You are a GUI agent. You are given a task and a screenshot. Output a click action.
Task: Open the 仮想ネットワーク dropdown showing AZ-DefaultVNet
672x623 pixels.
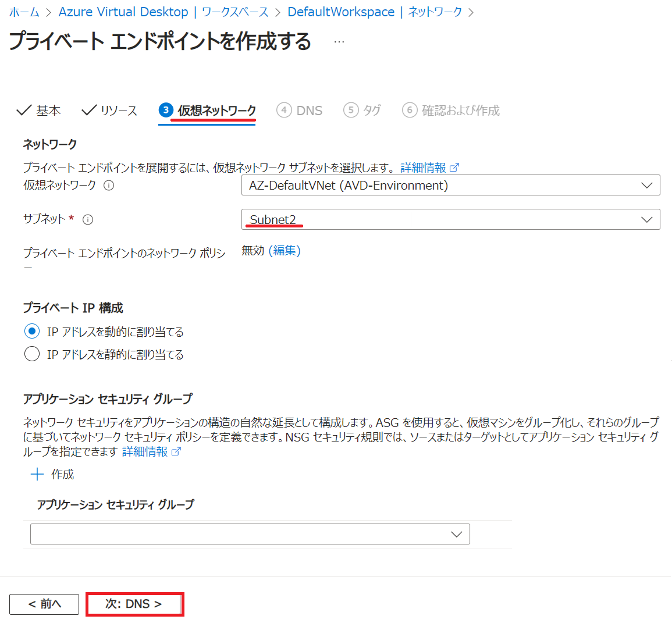pos(450,185)
